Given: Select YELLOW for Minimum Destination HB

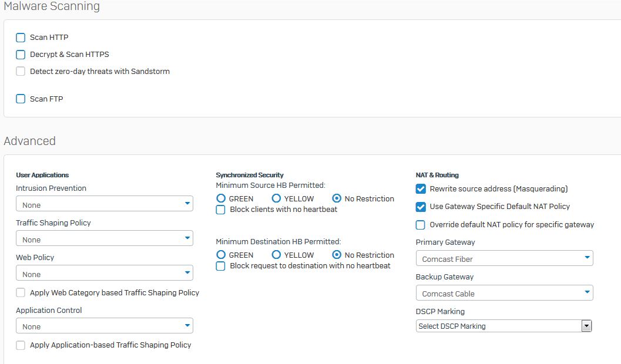Looking at the screenshot, I should pyautogui.click(x=276, y=255).
